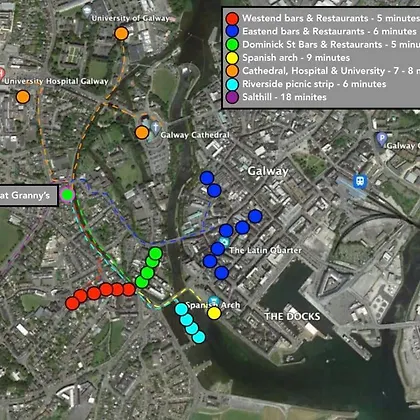Click the yellow Spanish Arch marker
The height and width of the screenshot is (420, 420).
[214, 313]
